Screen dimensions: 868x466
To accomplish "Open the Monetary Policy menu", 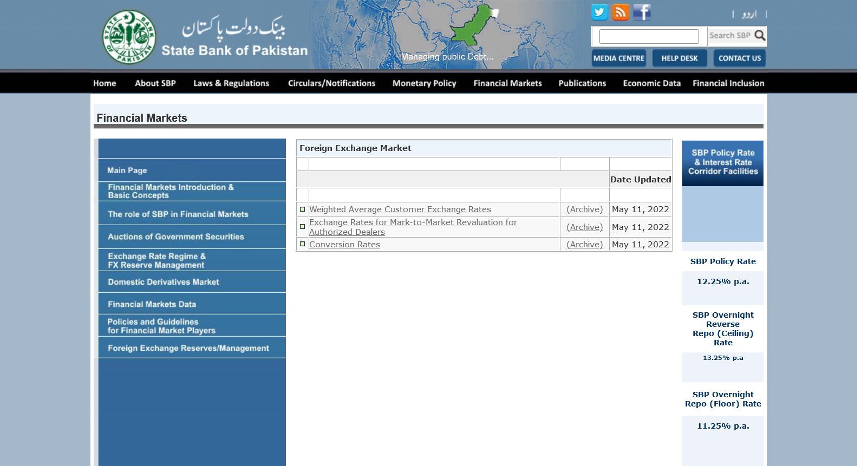I will click(x=424, y=83).
